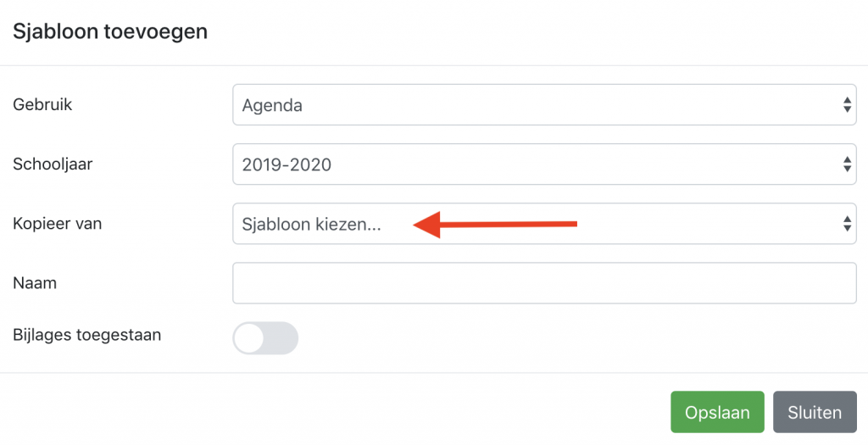868x445 pixels.
Task: Click the Schooljaar field label
Action: (x=53, y=164)
